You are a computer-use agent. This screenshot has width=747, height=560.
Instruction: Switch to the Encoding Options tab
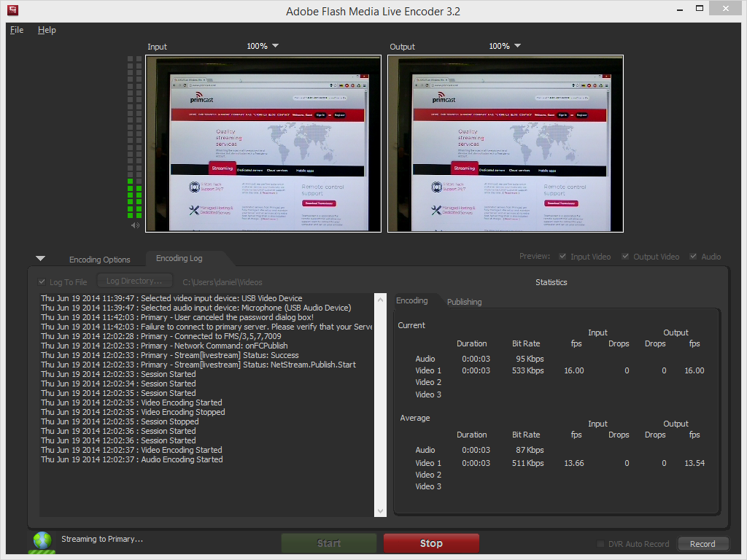(99, 260)
